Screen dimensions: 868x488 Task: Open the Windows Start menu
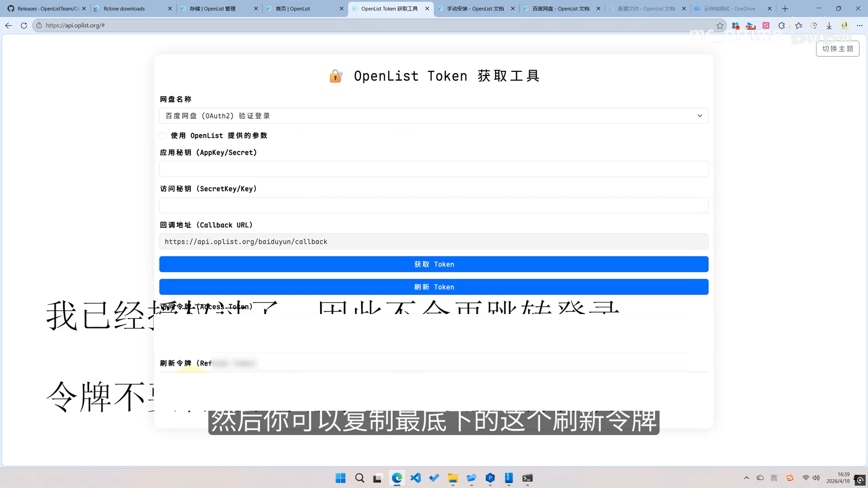pos(340,478)
